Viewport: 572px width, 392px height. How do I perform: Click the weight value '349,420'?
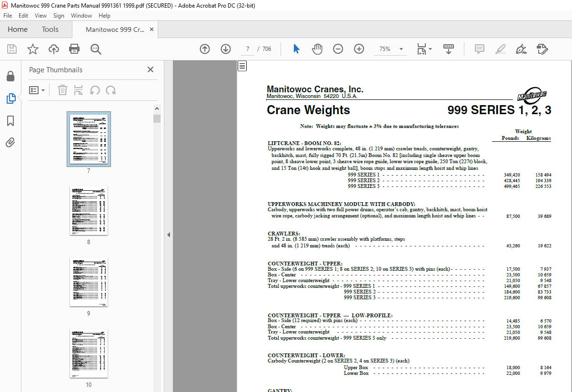coord(512,175)
